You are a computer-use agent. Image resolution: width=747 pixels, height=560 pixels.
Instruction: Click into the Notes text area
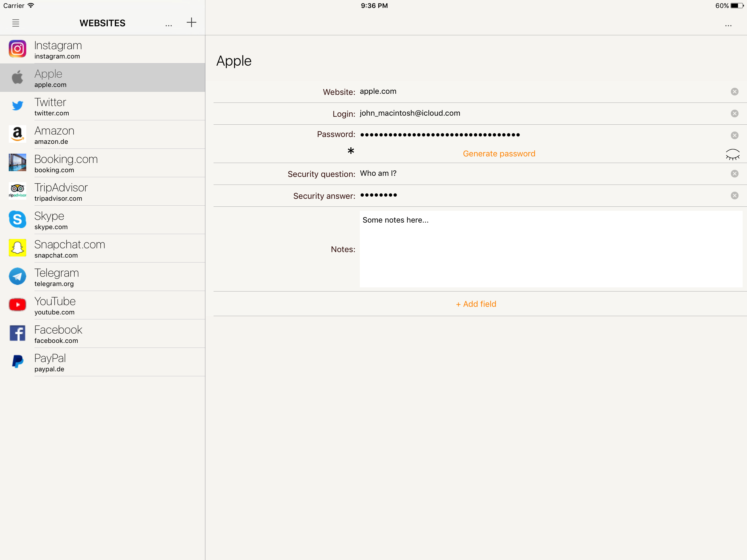551,249
